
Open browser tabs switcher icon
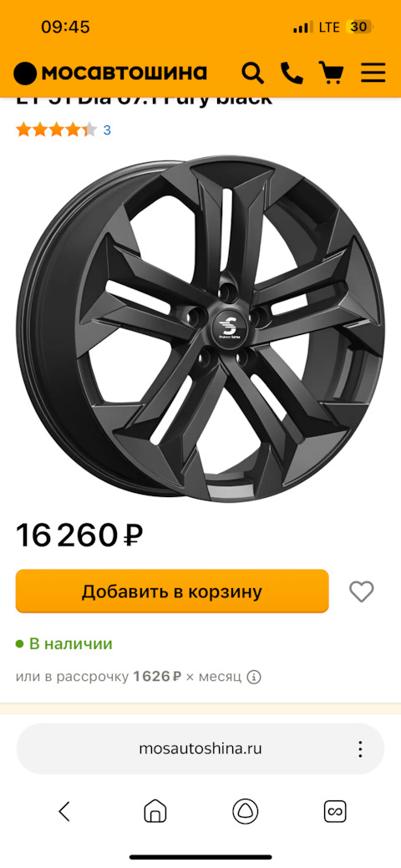(x=335, y=812)
